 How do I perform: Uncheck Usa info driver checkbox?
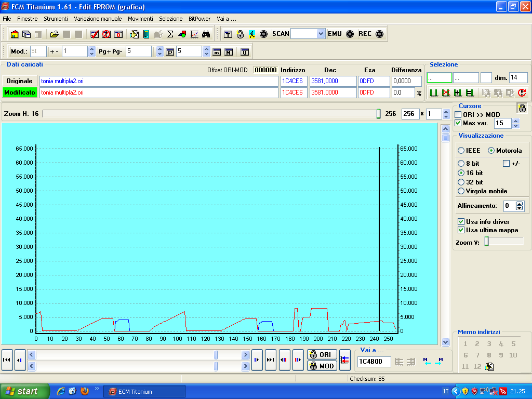point(461,222)
